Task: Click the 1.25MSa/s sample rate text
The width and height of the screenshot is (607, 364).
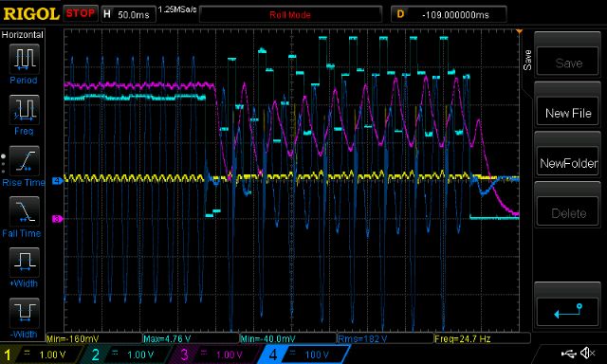Action: (x=177, y=9)
